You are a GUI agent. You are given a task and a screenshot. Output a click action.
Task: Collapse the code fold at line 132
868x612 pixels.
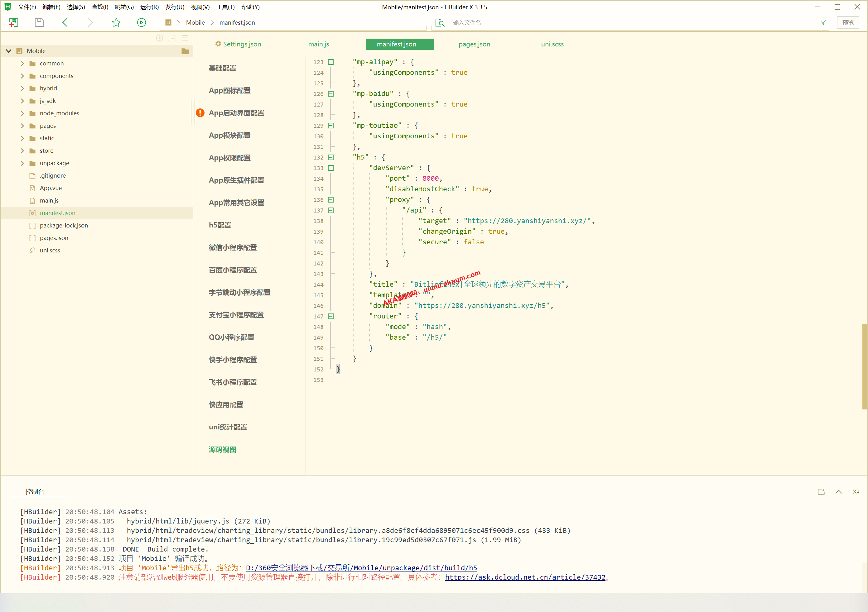point(331,158)
